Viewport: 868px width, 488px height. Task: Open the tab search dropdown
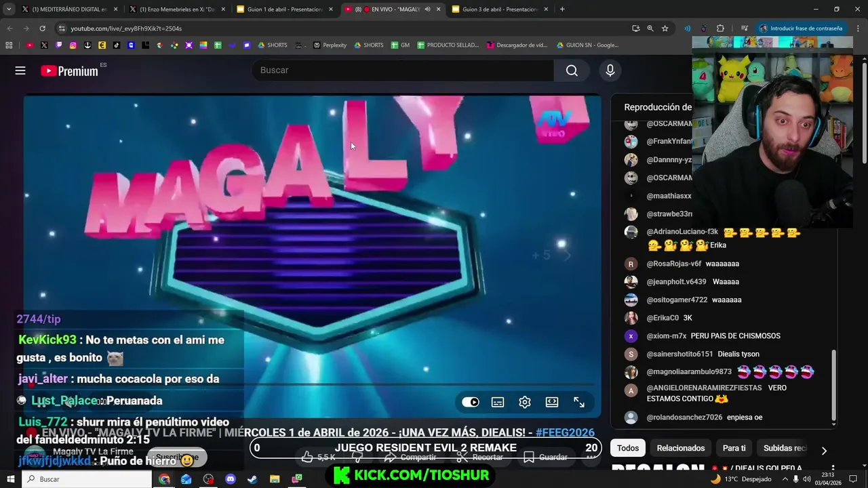(9, 9)
